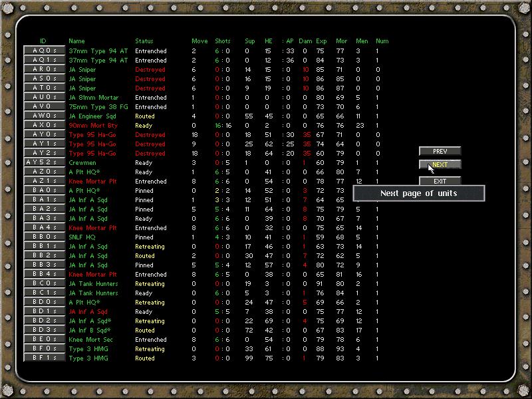Select Knee Mort Sec ID button BE0

(45, 339)
